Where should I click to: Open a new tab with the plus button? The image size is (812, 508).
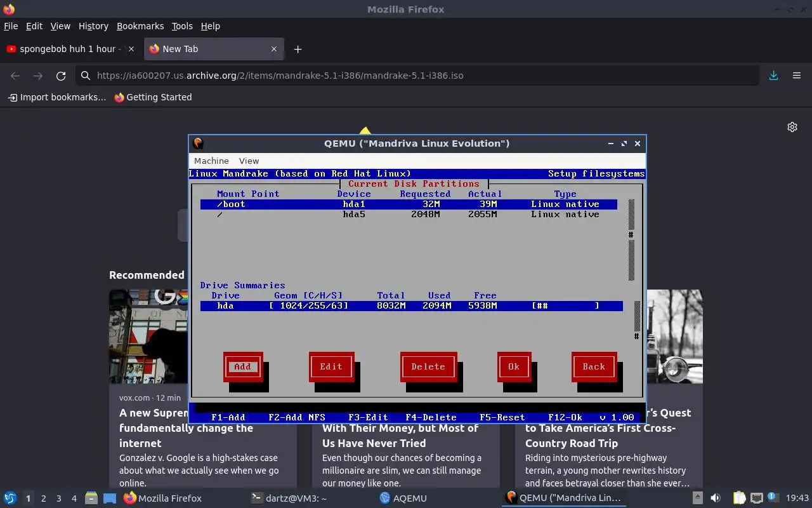(298, 49)
